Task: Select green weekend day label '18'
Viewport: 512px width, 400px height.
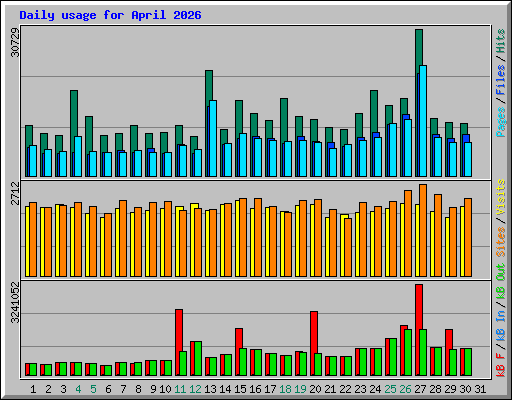Action: 285,389
